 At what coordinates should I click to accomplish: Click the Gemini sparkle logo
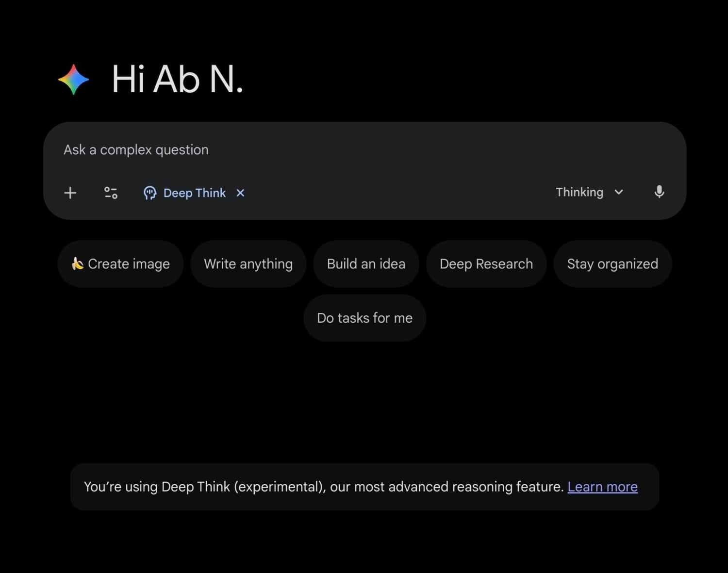point(74,80)
